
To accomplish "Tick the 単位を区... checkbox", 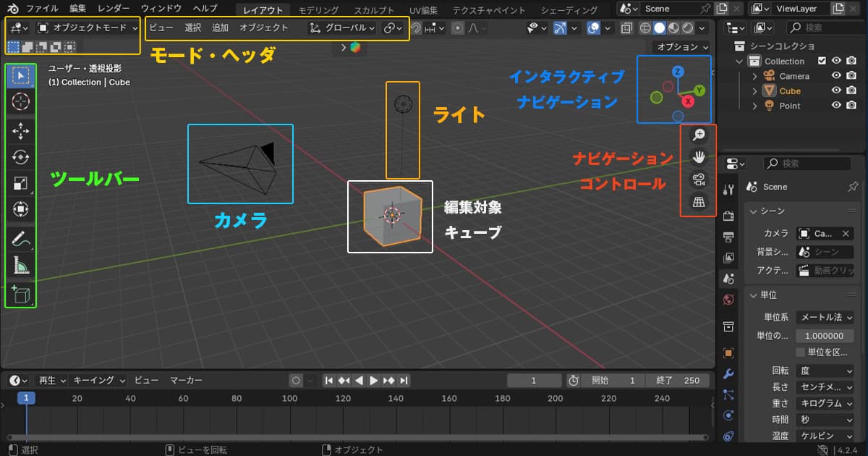I will tap(800, 352).
